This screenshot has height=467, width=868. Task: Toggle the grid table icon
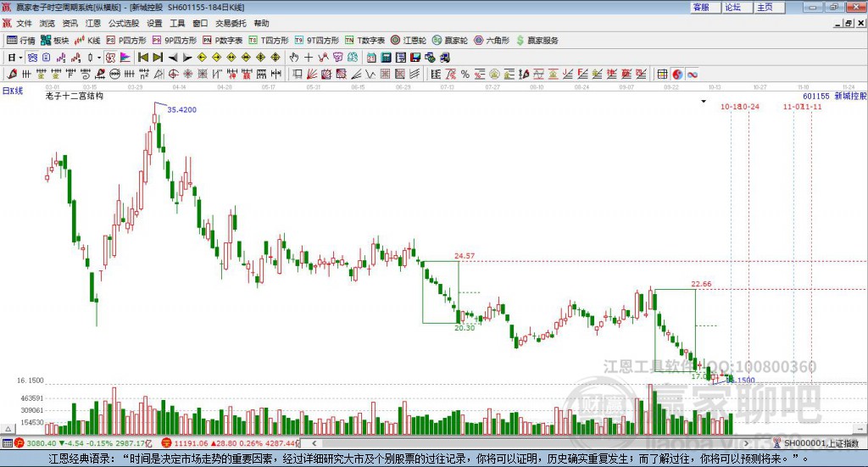pos(663,74)
